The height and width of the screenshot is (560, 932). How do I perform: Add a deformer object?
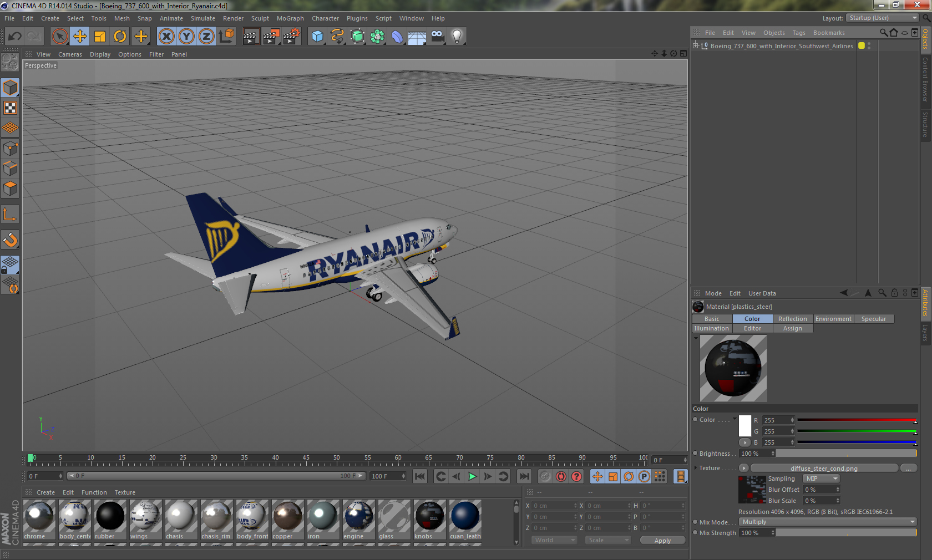coord(397,37)
